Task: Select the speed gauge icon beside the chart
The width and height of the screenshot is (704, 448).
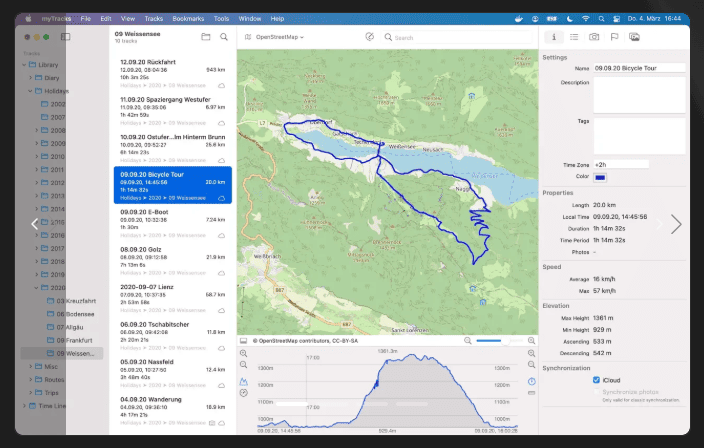Action: click(243, 393)
